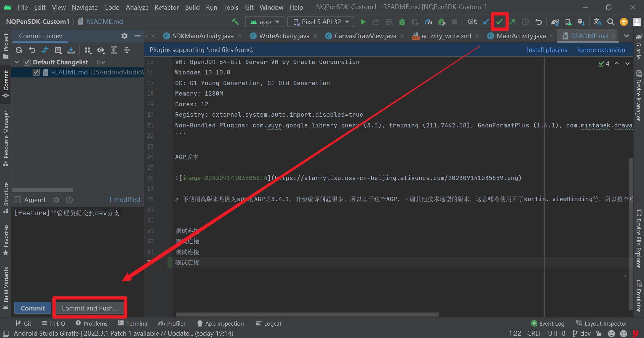644x338 pixels.
Task: Show commit message history clock icon
Action: point(69,200)
